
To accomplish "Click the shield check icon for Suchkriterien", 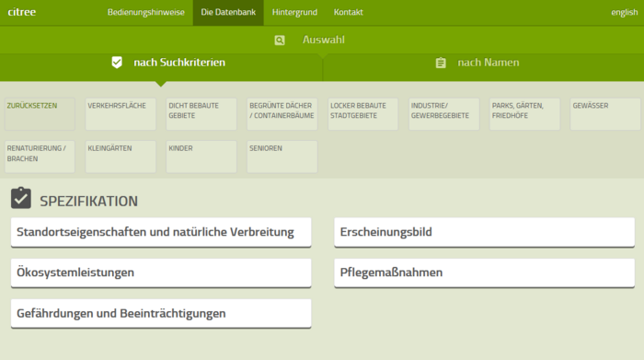I will point(117,63).
